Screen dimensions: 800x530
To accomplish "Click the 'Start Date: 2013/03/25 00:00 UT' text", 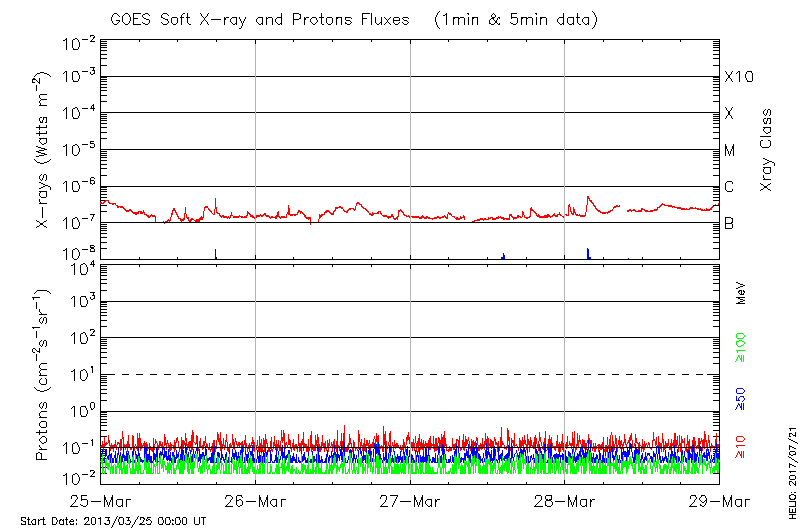I will tap(113, 521).
